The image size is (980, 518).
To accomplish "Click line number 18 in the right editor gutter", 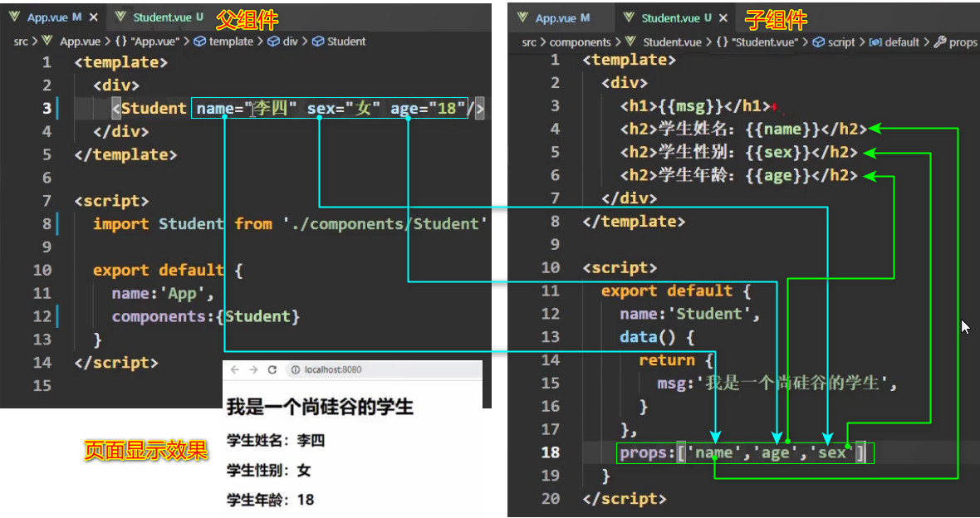I will [551, 452].
